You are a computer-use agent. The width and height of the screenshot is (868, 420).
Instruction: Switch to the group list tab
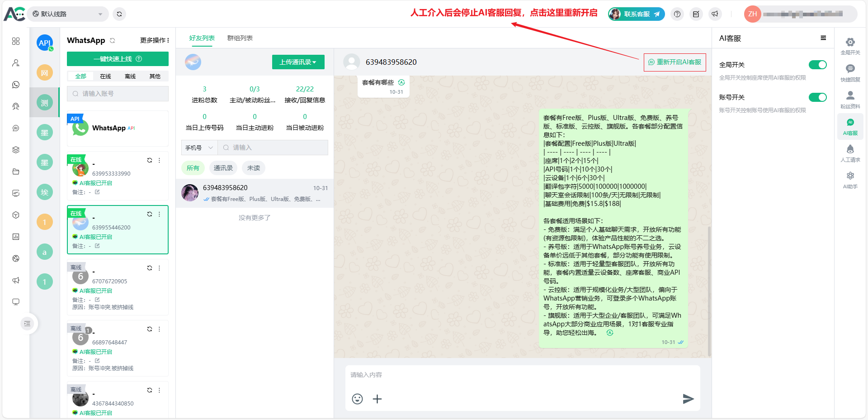pos(240,38)
